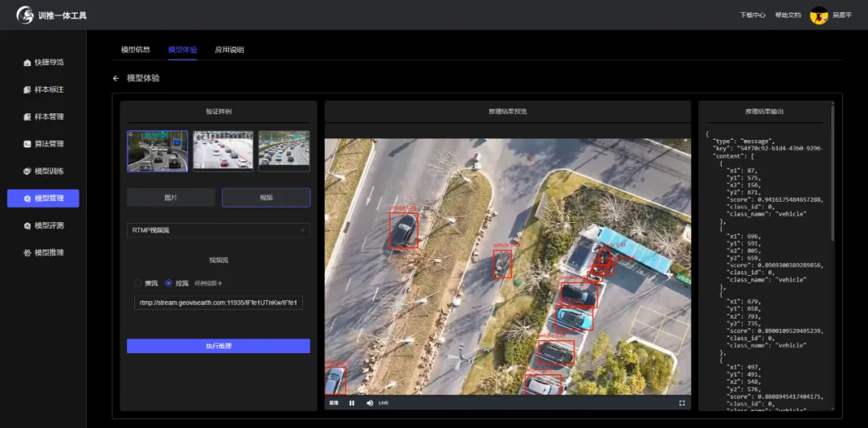
Task: Click the RTMP stream URL input field
Action: (x=218, y=302)
